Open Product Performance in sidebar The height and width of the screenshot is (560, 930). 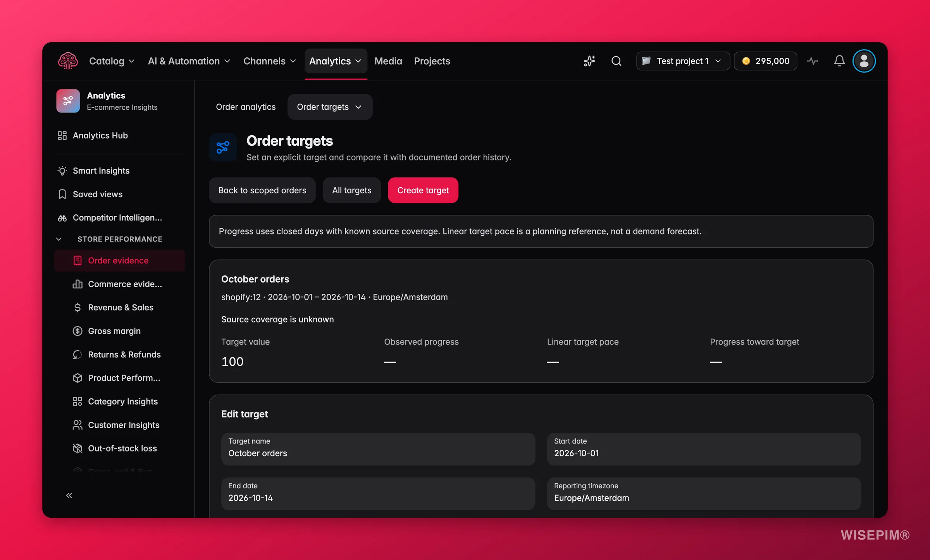tap(120, 378)
